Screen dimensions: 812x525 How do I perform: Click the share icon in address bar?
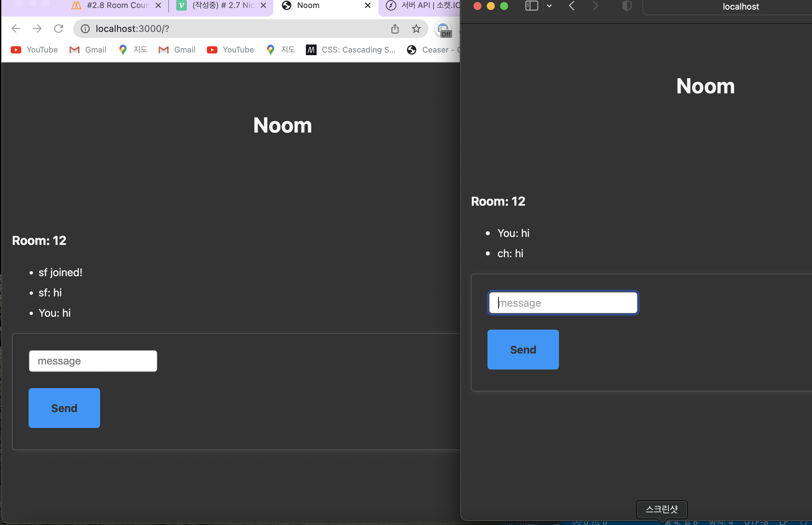click(395, 29)
